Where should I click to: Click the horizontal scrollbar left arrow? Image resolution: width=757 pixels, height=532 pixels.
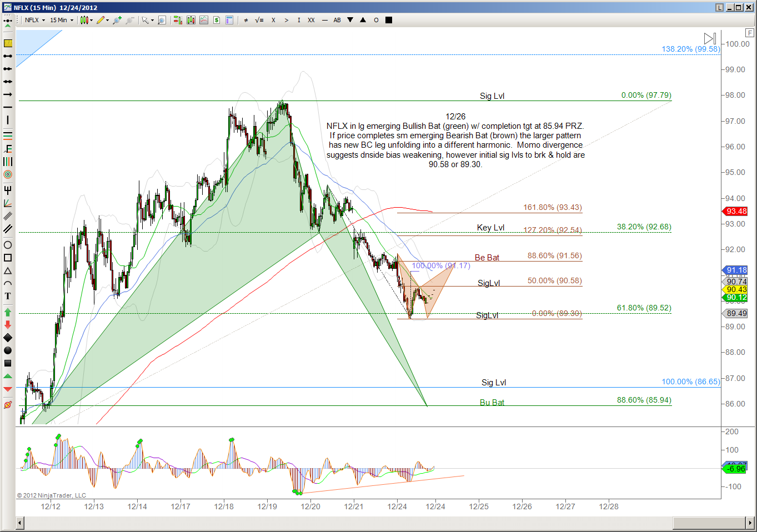pos(20,523)
